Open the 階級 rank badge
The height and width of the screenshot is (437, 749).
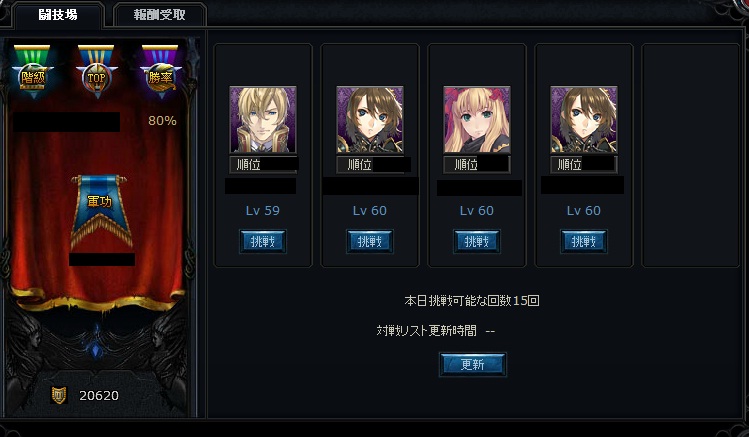(x=32, y=72)
